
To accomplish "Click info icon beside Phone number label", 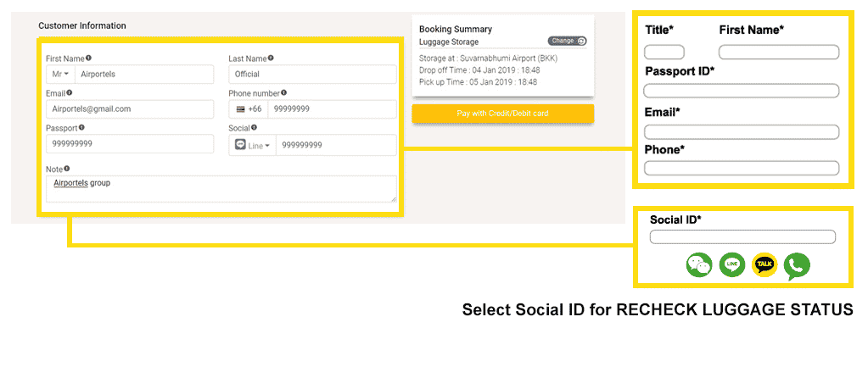I will tap(284, 93).
